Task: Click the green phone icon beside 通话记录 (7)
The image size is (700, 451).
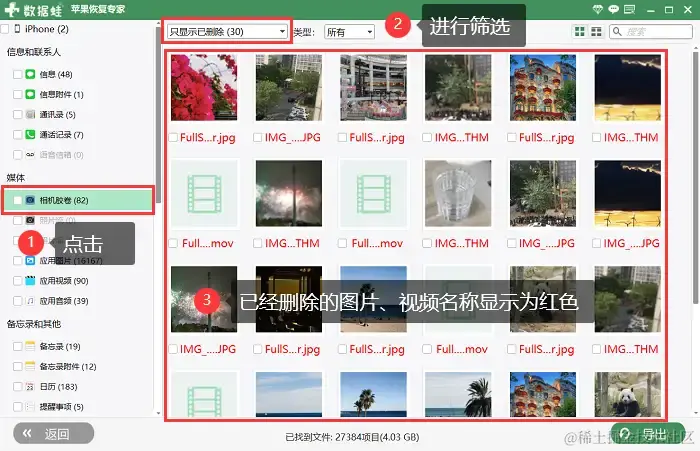Action: pos(30,134)
